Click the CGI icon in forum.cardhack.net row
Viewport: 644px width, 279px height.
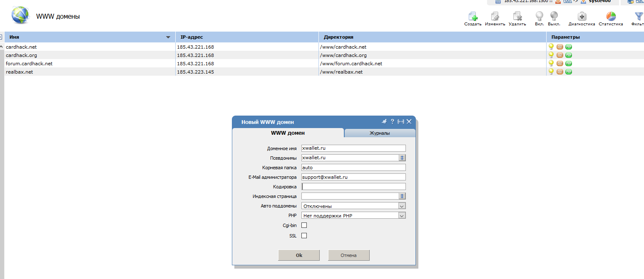[560, 64]
